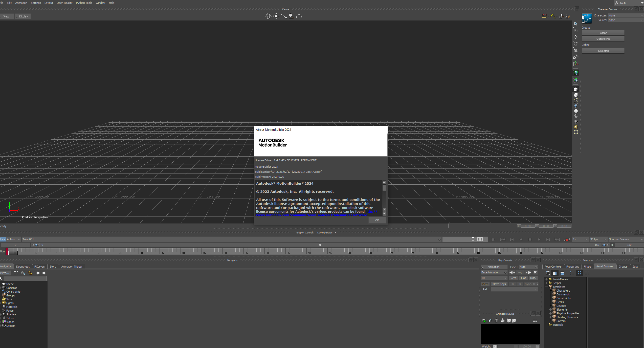Click the Play button in Transport Controls
This screenshot has height=348, width=644.
click(x=539, y=239)
